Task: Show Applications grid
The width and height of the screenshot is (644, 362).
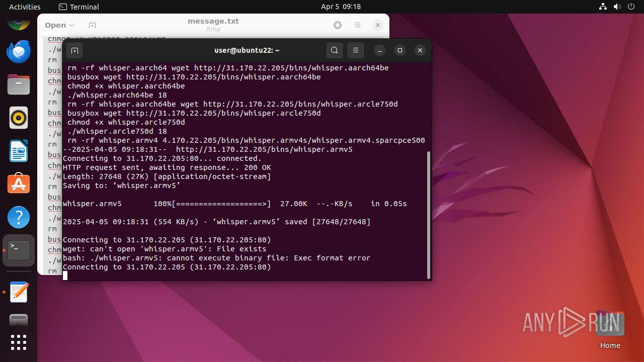Action: [x=19, y=342]
